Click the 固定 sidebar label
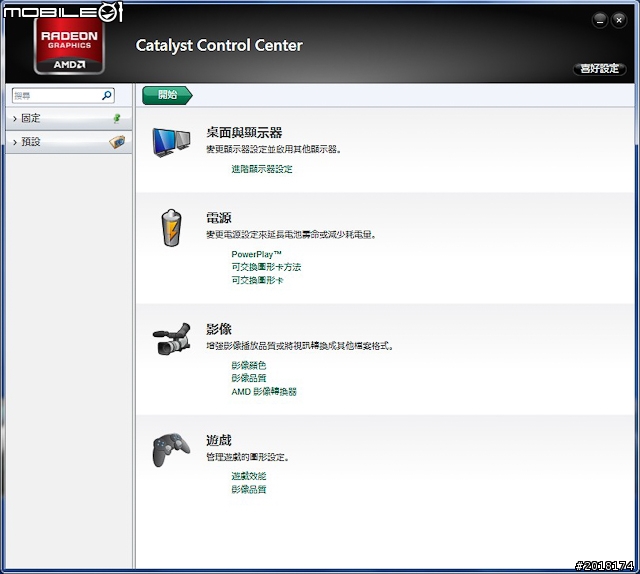 click(x=31, y=118)
